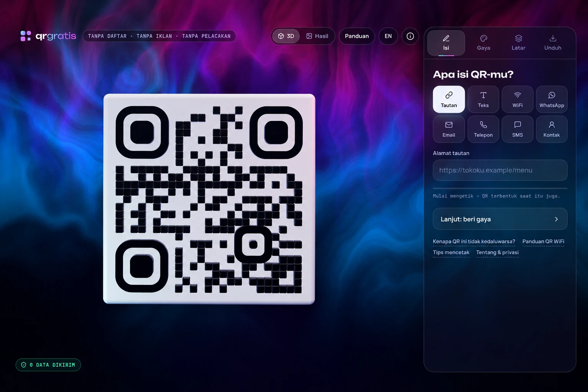Open the Panduan QR WiFi link
588x392 pixels.
543,242
